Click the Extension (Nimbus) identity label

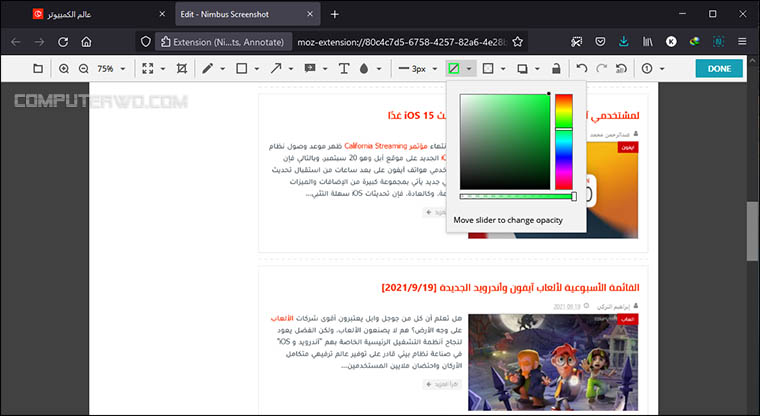(x=223, y=42)
